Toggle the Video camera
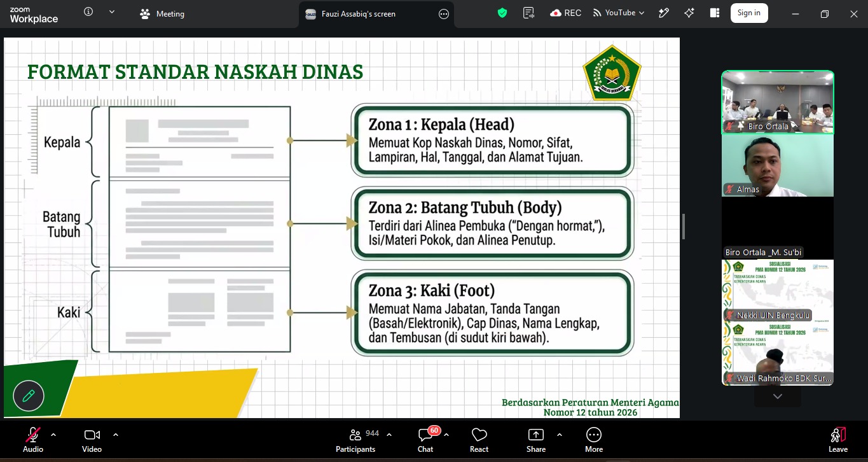 coord(92,440)
